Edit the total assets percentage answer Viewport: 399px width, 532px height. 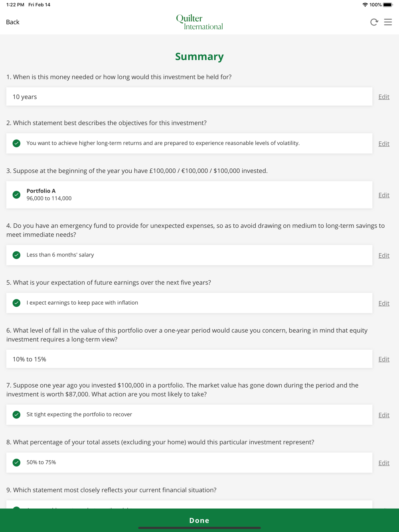tap(384, 463)
